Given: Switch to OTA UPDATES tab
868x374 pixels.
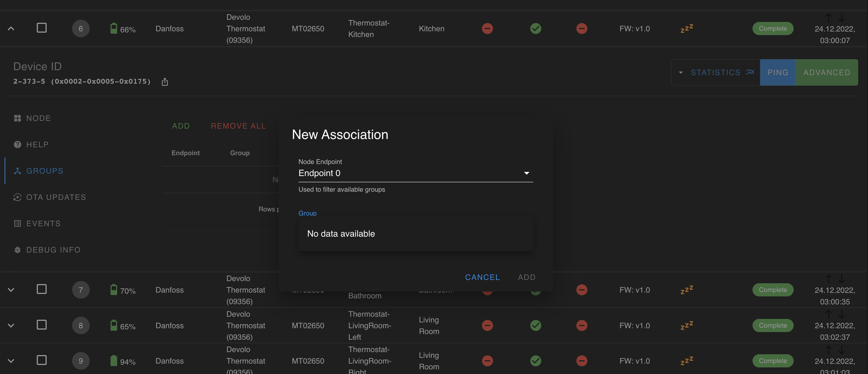Looking at the screenshot, I should [56, 197].
